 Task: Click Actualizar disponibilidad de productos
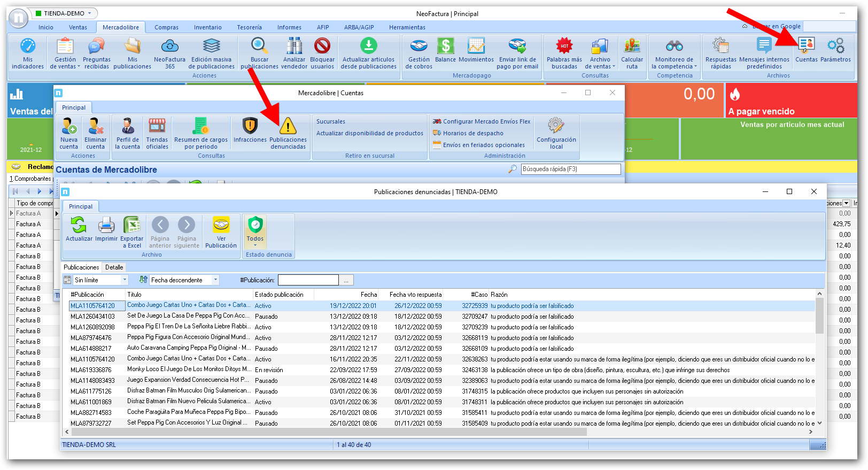pyautogui.click(x=369, y=133)
